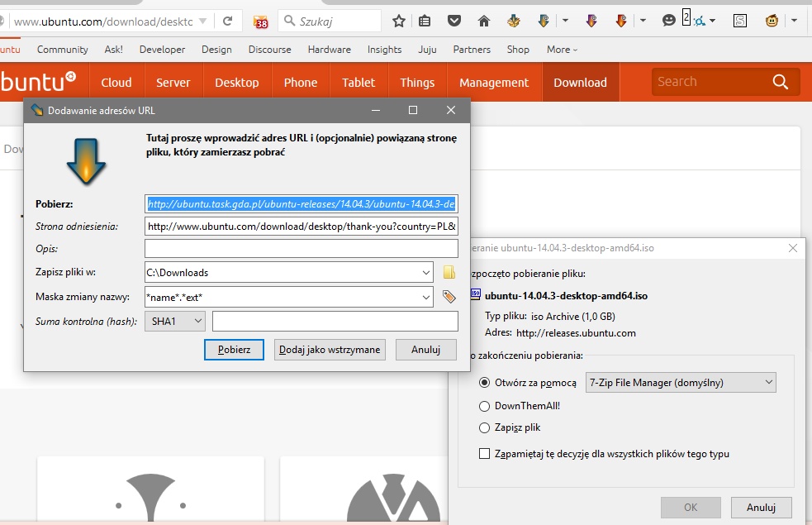Click the Szukaj browser search field
The image size is (812, 525).
330,21
